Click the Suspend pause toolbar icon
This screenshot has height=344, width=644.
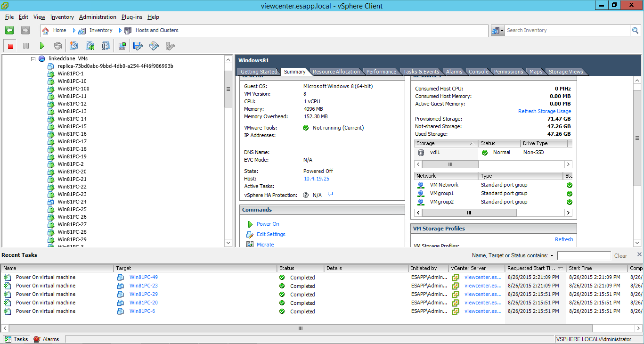[x=26, y=46]
